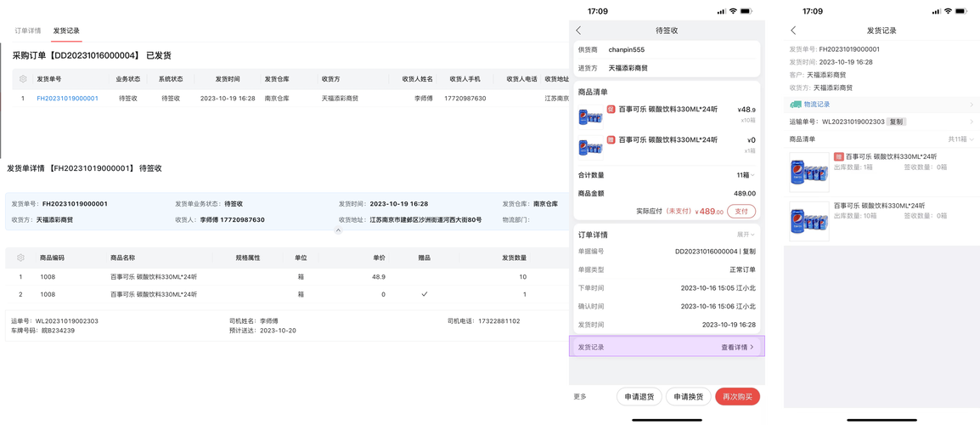Click the 系统状态 column header

pyautogui.click(x=171, y=80)
